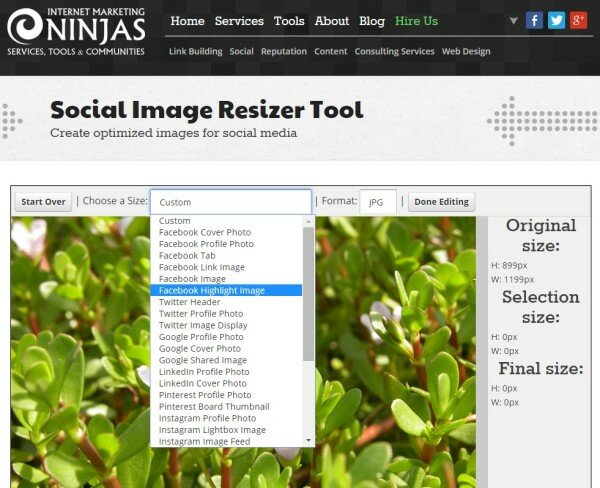The height and width of the screenshot is (488, 600).
Task: Click the Internet Marketing Ninjas logo
Action: coord(76,32)
